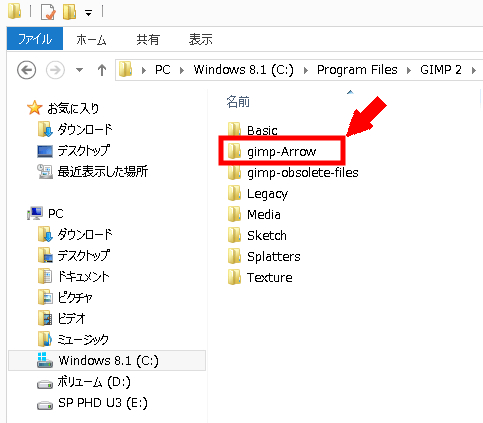Click the Media folder icon

point(235,214)
